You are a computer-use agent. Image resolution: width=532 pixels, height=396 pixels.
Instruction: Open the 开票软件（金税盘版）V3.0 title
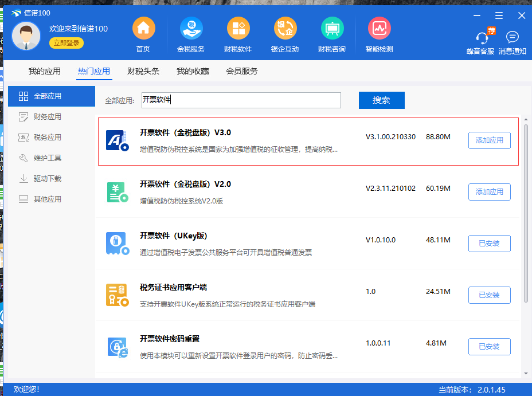point(185,132)
